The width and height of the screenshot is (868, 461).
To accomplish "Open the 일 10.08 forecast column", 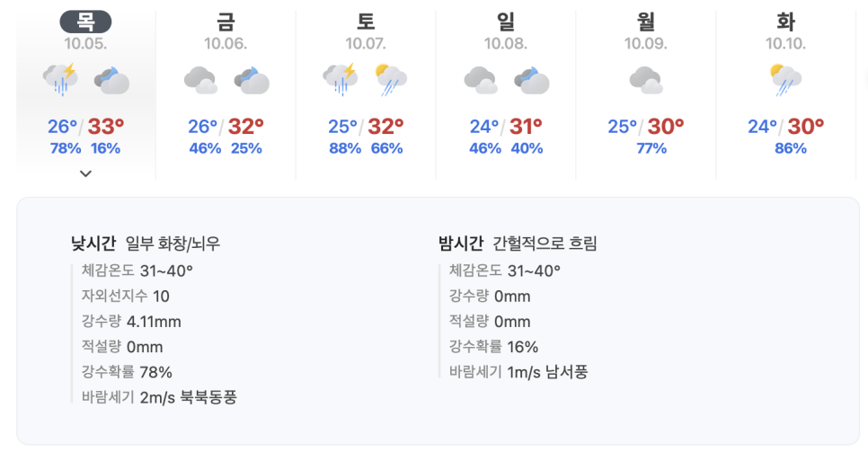I will [506, 94].
